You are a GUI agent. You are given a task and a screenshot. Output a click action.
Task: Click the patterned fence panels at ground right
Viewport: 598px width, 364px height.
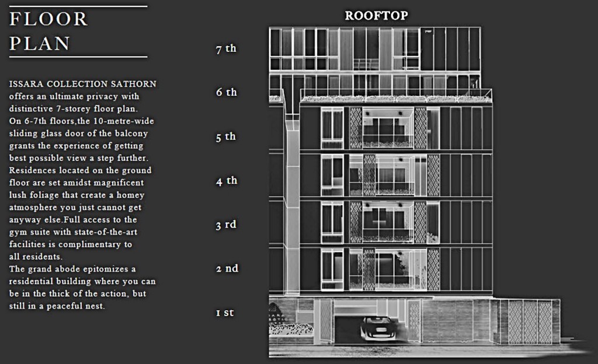pos(530,322)
